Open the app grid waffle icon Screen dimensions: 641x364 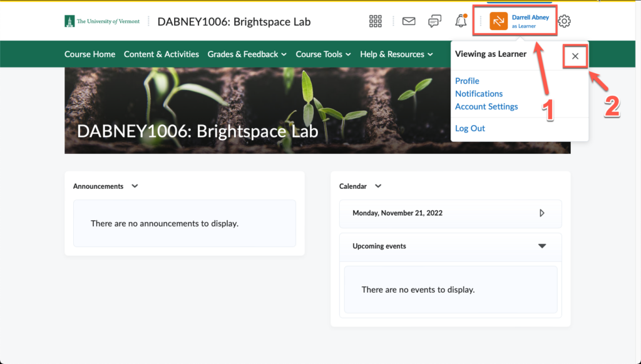375,21
